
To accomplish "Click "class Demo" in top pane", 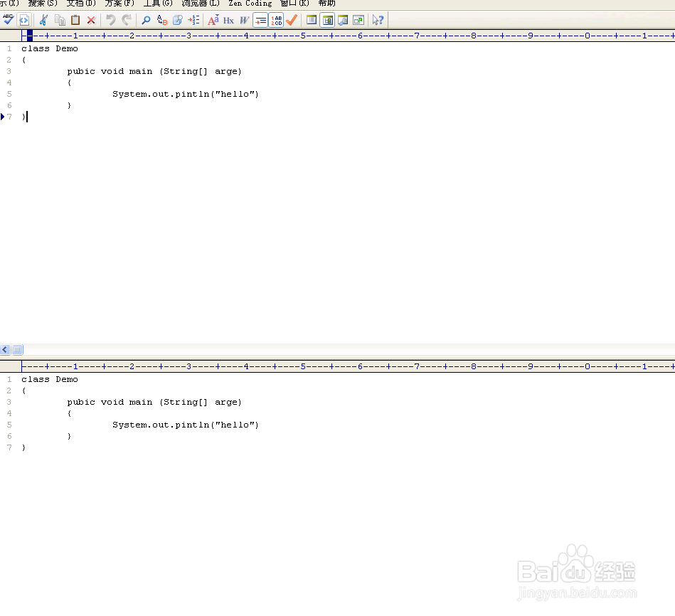I will 50,48.
